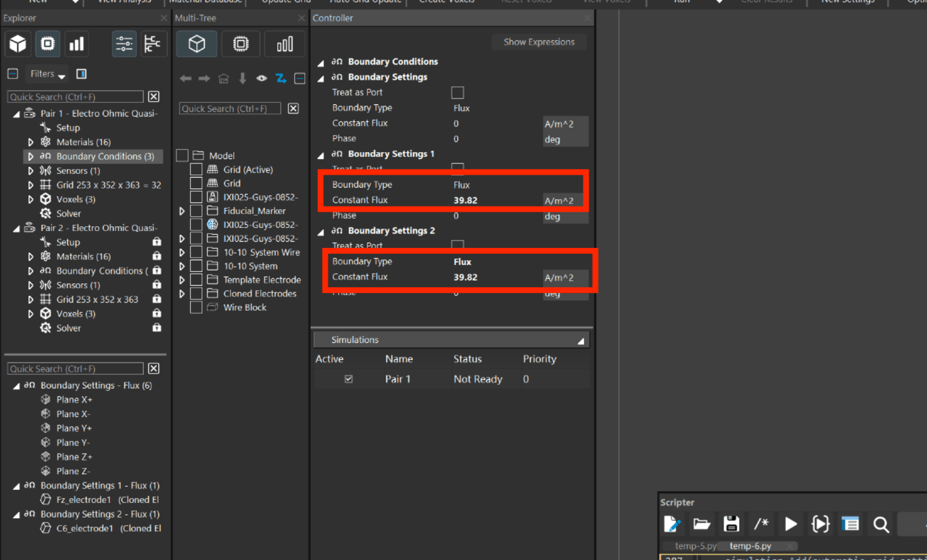Click the comment toggle icon in Scripter
927x560 pixels.
(x=761, y=524)
